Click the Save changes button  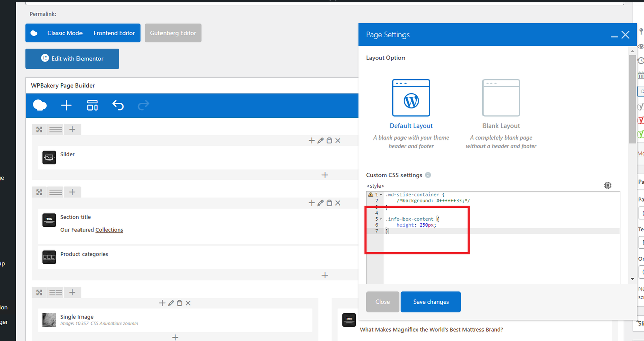pyautogui.click(x=431, y=302)
